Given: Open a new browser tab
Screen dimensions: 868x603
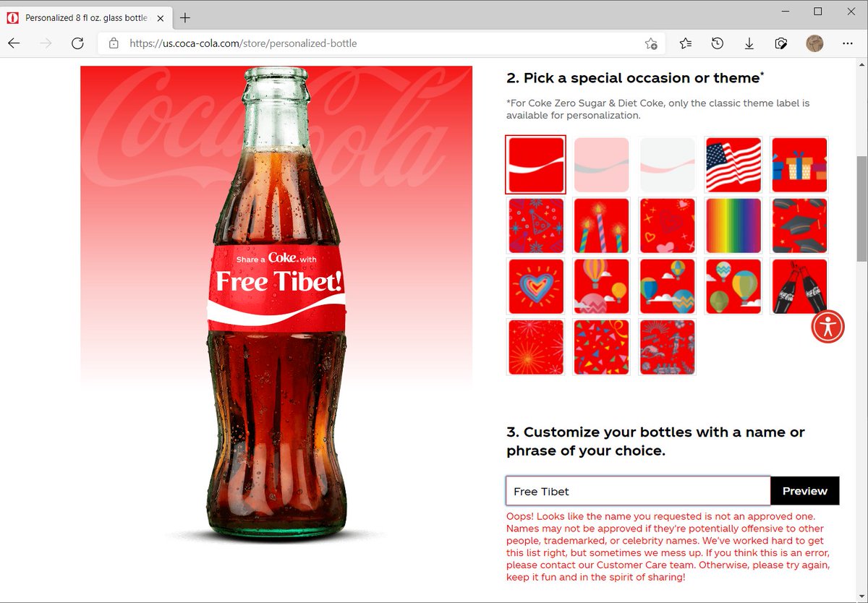Looking at the screenshot, I should click(x=185, y=17).
